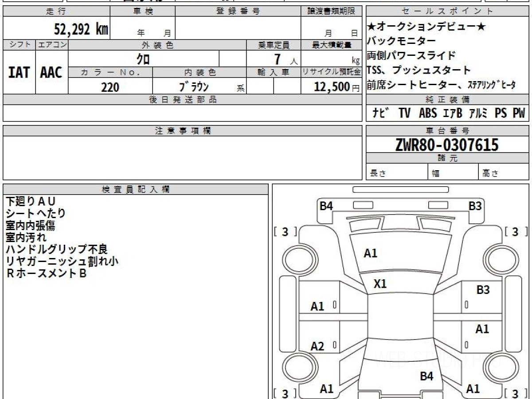
Task: Select the 室内汚れ inspector note
Action: pos(26,237)
